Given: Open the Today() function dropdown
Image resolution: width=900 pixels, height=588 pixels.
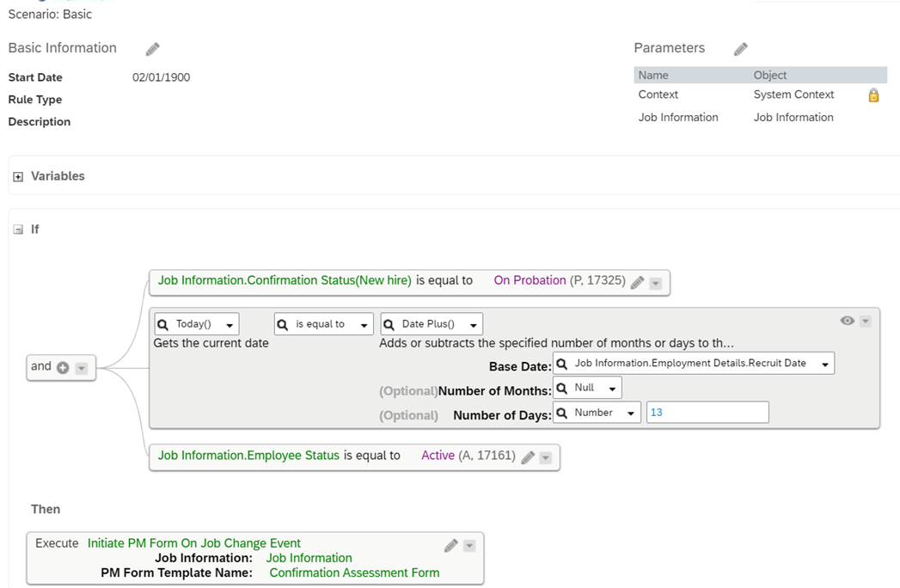Looking at the screenshot, I should [x=230, y=325].
